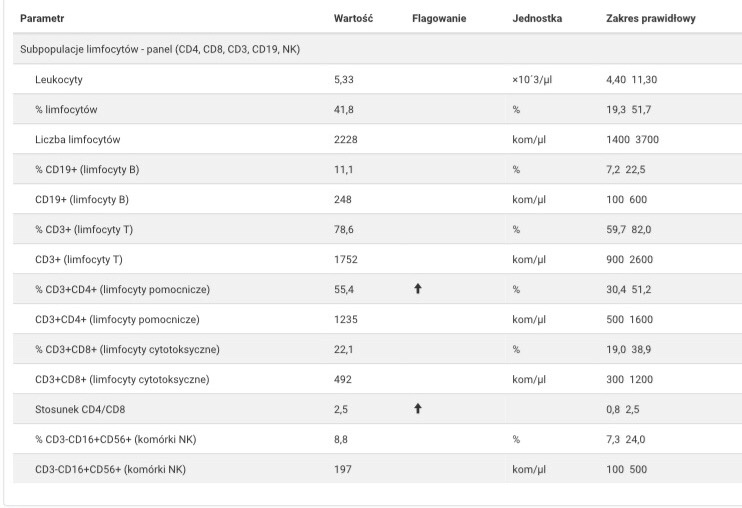Select the Parametr column header
Viewport: 742px width, 508px height.
coord(42,18)
